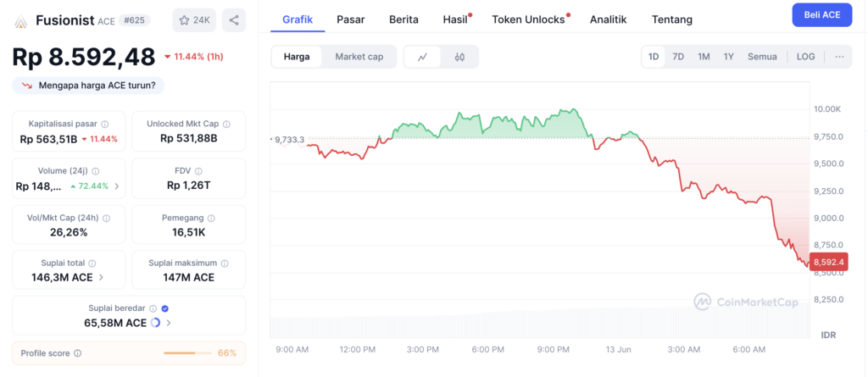Screen dimensions: 868x377
Task: Click info icon beside Volume (24j)
Action: (x=95, y=172)
